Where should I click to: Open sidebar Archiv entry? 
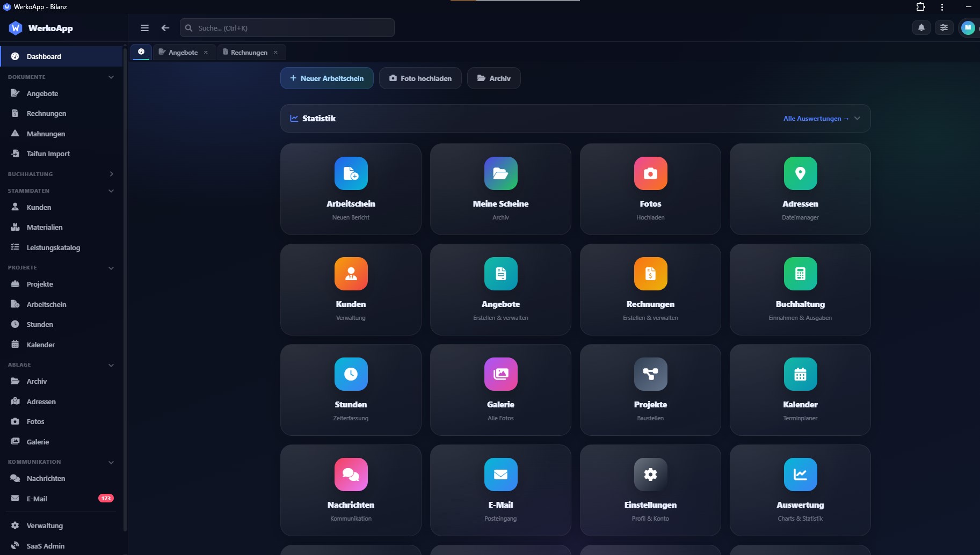[62, 381]
